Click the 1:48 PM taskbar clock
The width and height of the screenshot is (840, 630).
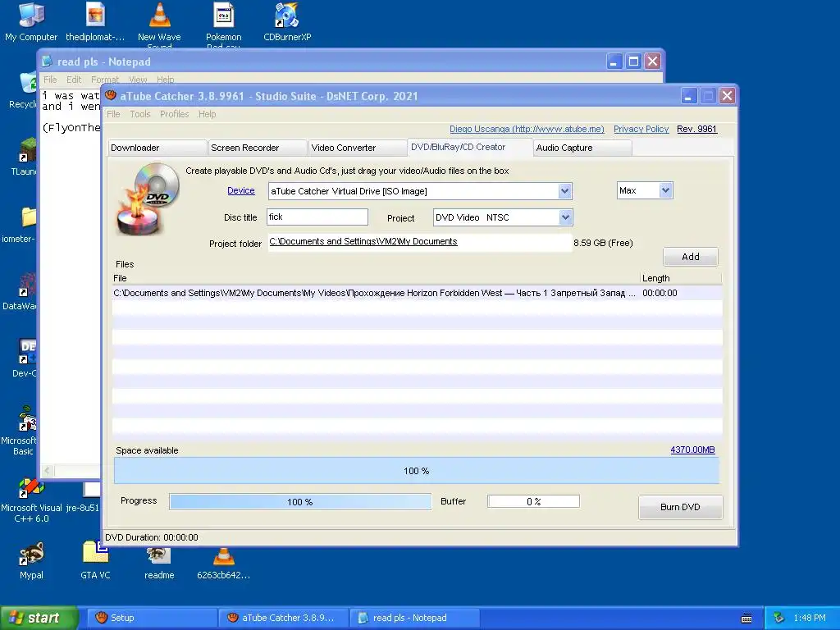pyautogui.click(x=810, y=618)
